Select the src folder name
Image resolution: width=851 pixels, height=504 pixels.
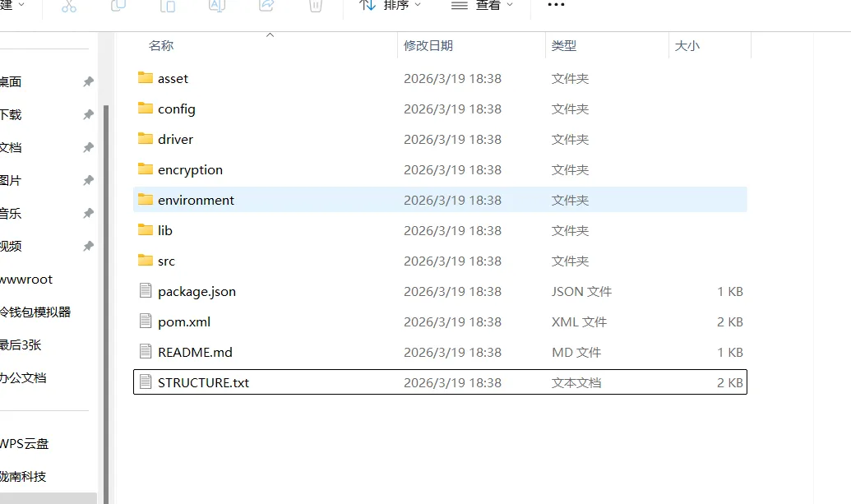(166, 261)
